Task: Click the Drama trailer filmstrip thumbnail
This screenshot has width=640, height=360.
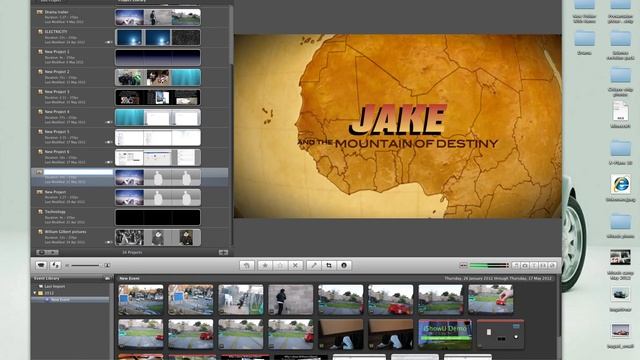Action: 158,18
